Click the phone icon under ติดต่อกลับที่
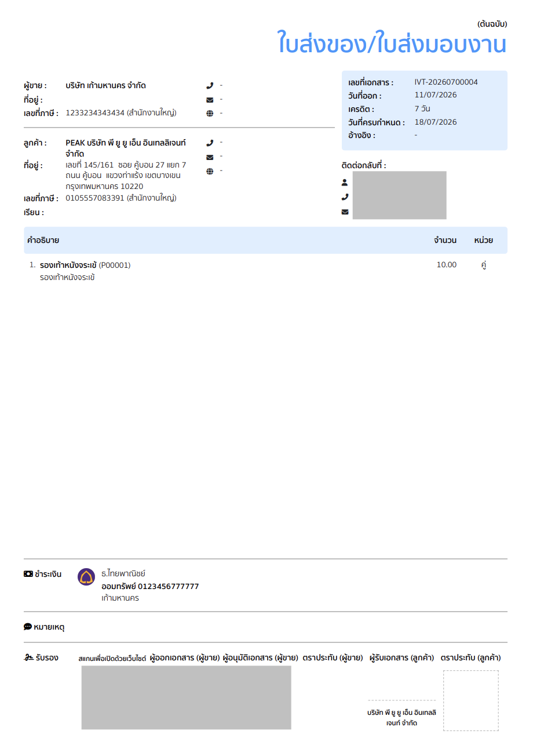 click(345, 197)
